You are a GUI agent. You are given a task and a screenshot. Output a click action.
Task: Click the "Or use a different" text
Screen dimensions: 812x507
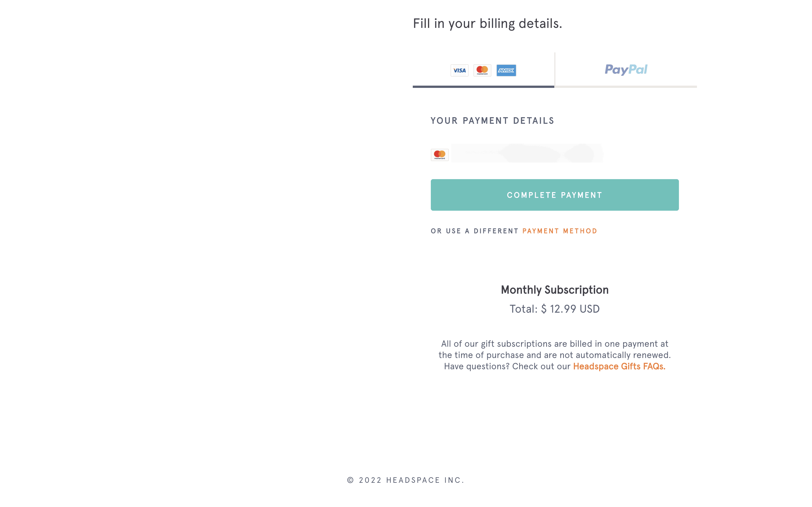click(x=475, y=231)
